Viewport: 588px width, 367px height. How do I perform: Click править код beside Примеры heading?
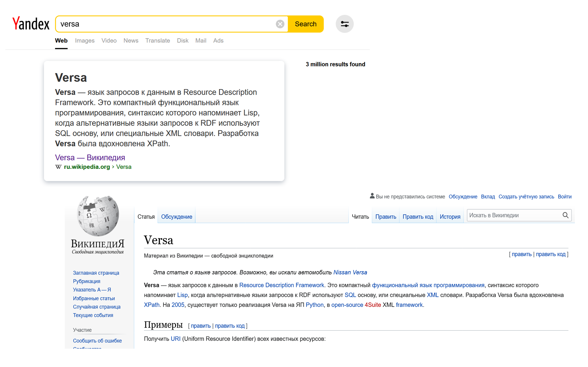229,326
